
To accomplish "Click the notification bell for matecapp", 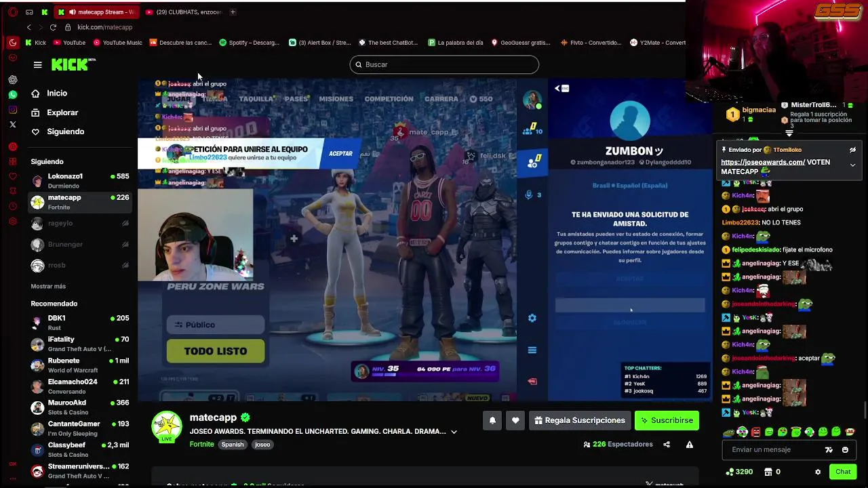I will (x=492, y=420).
